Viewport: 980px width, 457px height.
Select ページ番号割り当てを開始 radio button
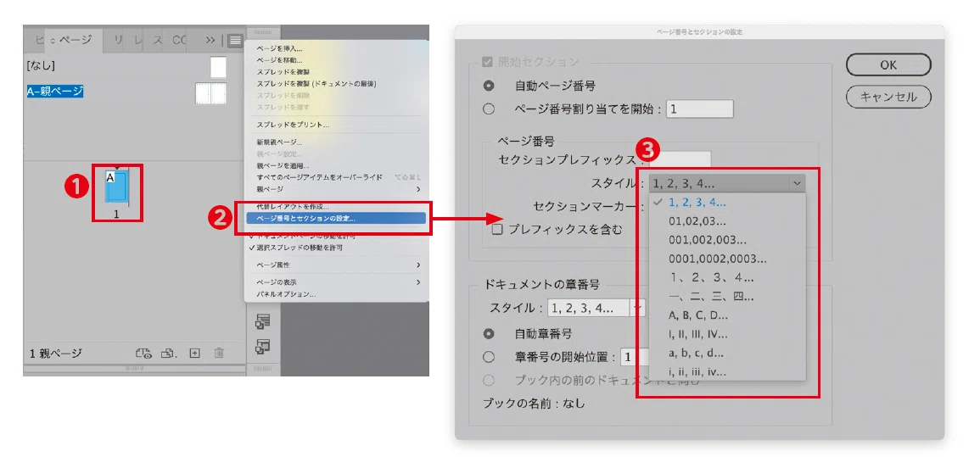tap(489, 109)
